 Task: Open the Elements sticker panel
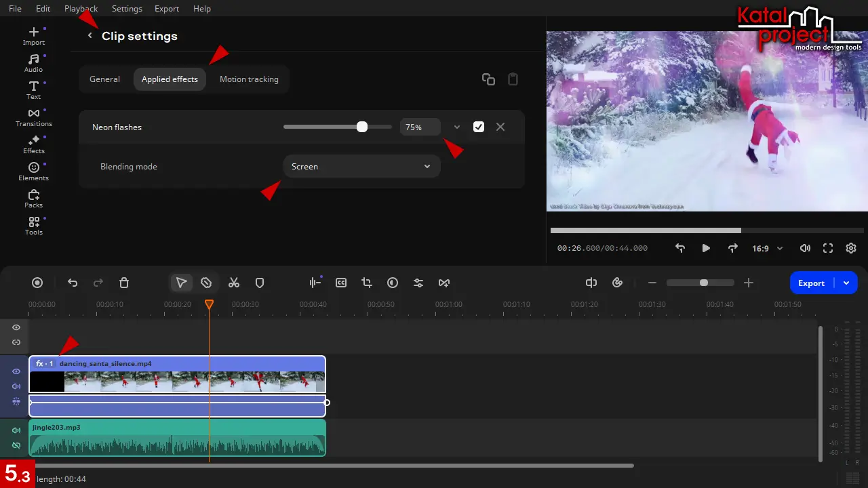(x=33, y=171)
